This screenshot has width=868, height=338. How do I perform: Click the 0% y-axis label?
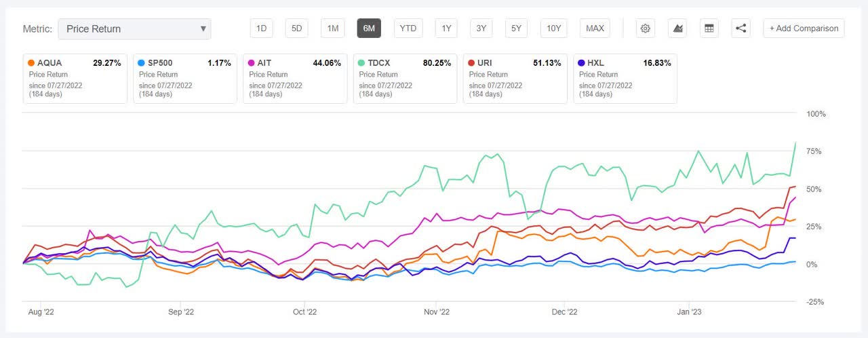[812, 265]
